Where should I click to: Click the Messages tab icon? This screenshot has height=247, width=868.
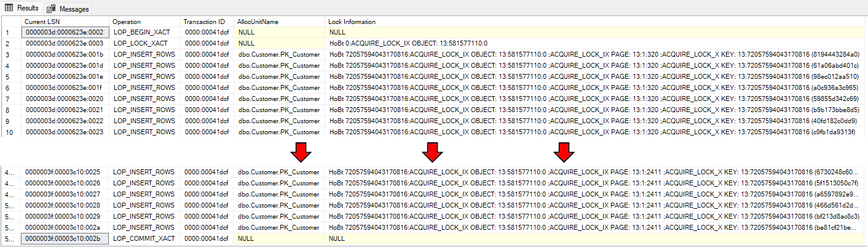50,9
